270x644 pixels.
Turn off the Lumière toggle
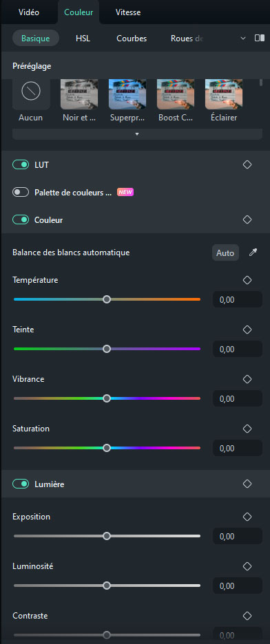point(21,484)
